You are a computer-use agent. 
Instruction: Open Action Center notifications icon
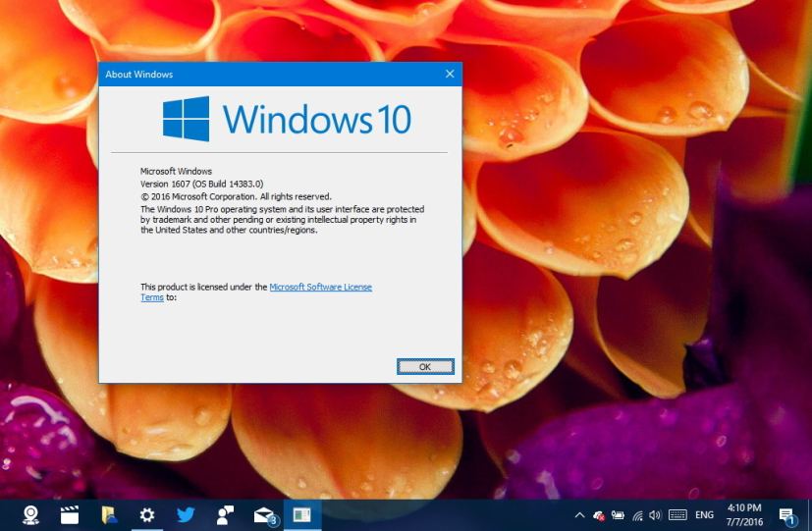(x=786, y=514)
